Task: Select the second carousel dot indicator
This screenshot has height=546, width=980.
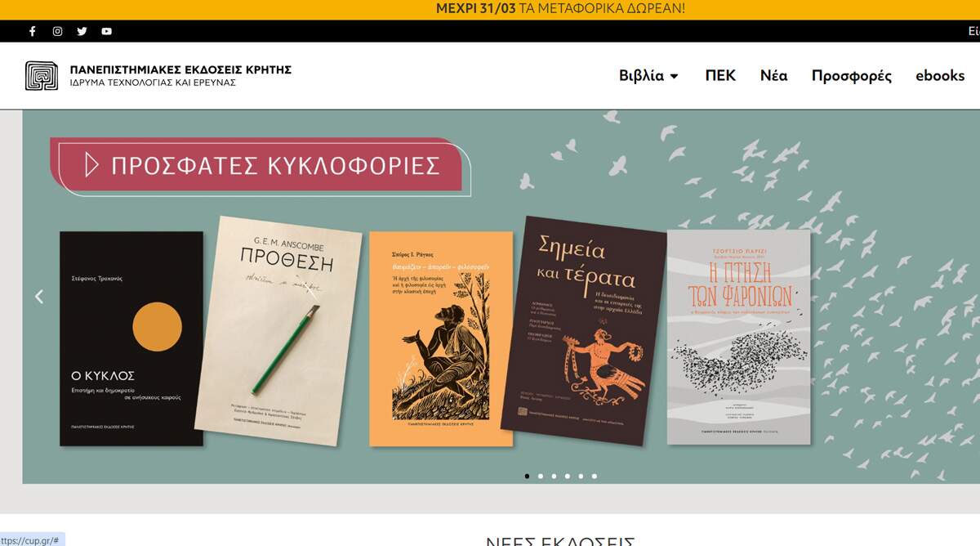Action: [540, 476]
